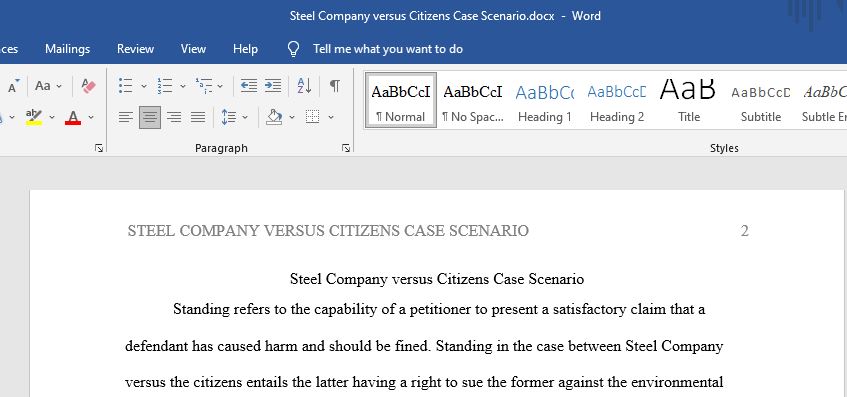
Task: Toggle Align Left paragraph button
Action: point(125,117)
